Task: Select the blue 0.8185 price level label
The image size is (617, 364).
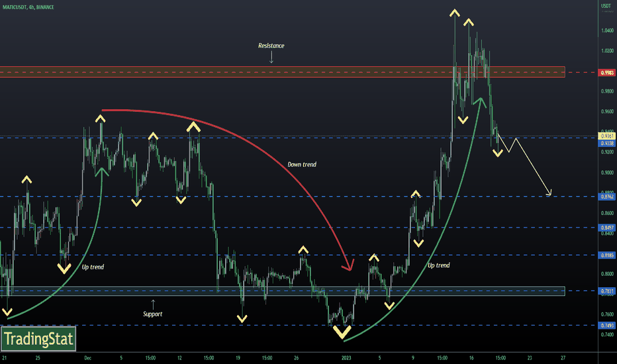Action: point(607,255)
